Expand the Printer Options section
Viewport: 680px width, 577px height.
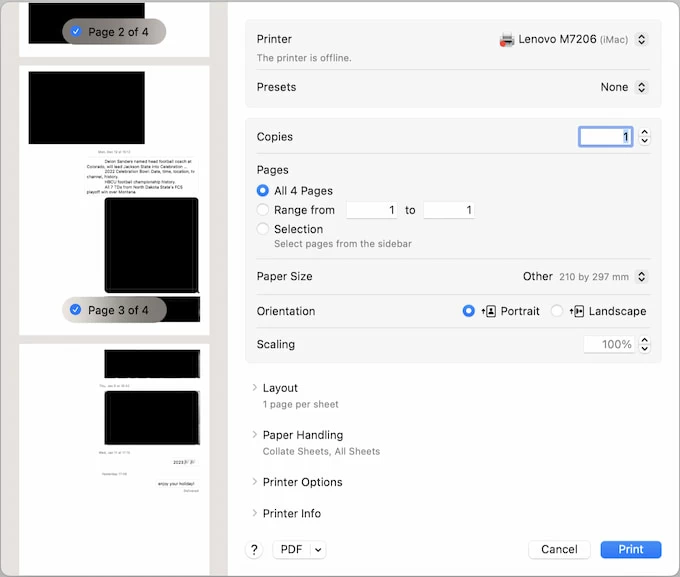(x=255, y=482)
